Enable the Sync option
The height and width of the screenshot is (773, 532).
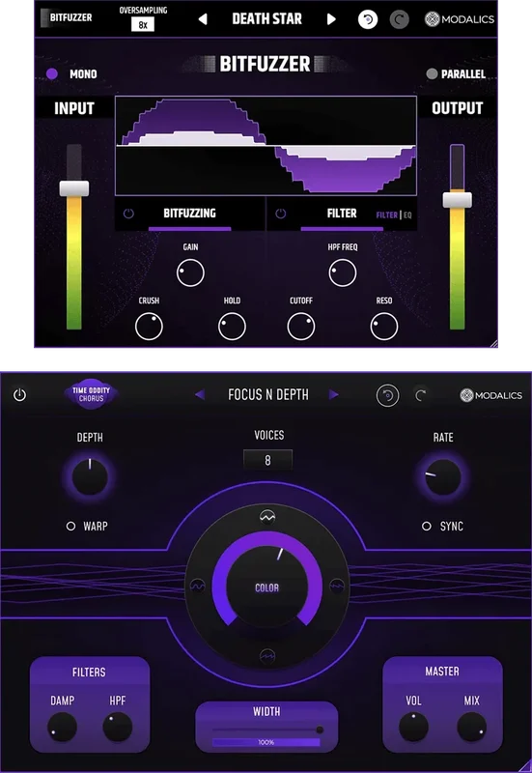tap(427, 526)
